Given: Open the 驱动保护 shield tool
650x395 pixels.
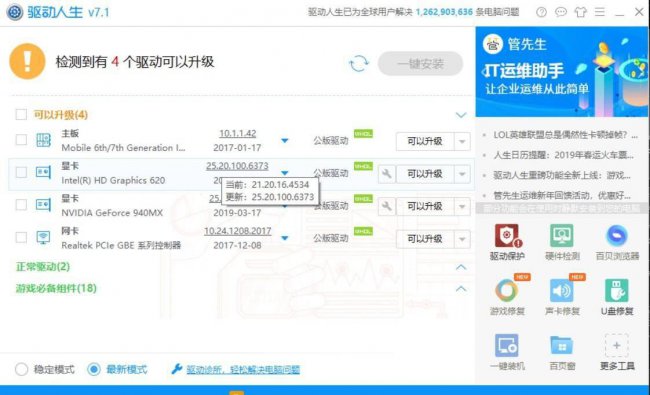Looking at the screenshot, I should (x=507, y=236).
